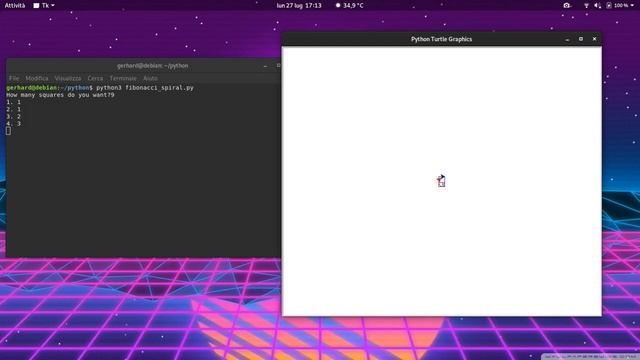Click the prompt line How many squares do you want?9
The image size is (640, 360).
pos(60,95)
